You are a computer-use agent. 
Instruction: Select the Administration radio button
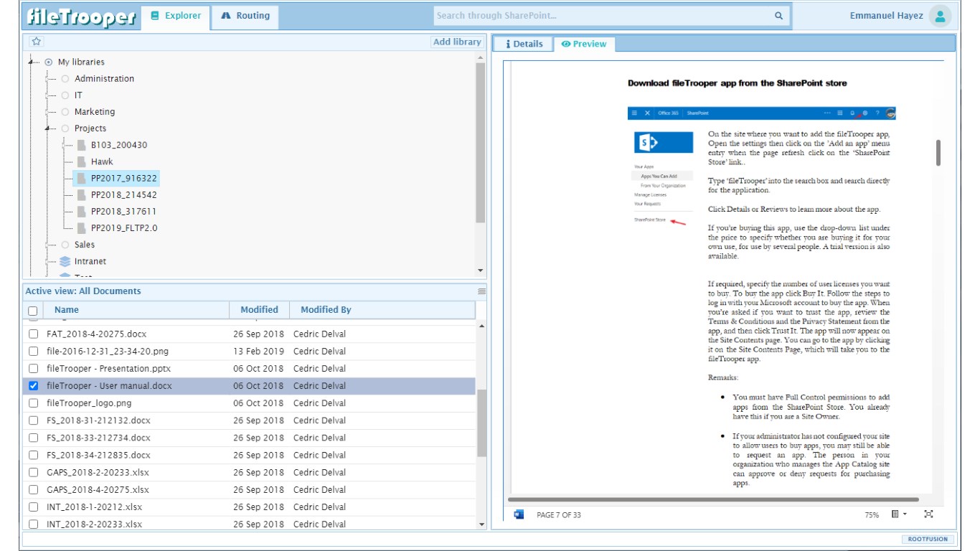(x=65, y=79)
